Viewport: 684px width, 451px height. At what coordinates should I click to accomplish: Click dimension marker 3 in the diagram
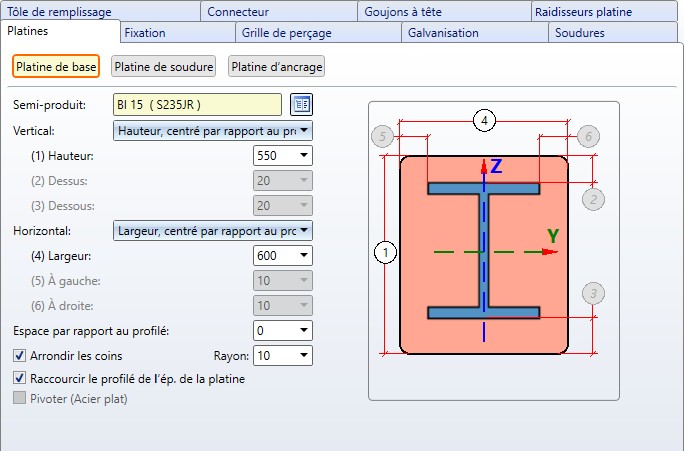click(x=594, y=293)
